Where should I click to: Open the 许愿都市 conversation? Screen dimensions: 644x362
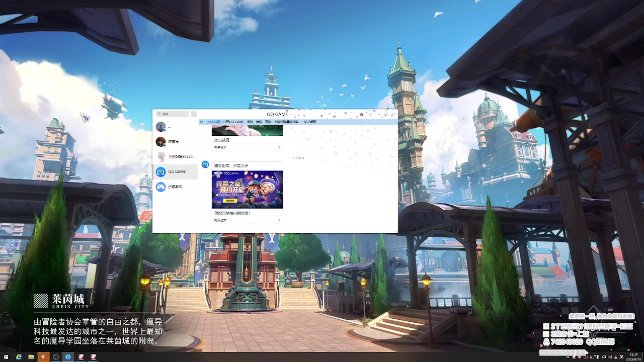point(176,187)
